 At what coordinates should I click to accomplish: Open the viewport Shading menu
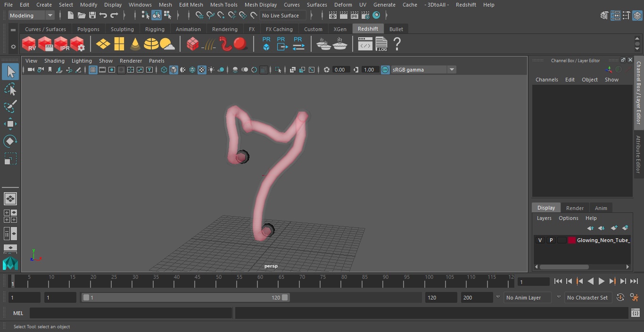pyautogui.click(x=54, y=61)
